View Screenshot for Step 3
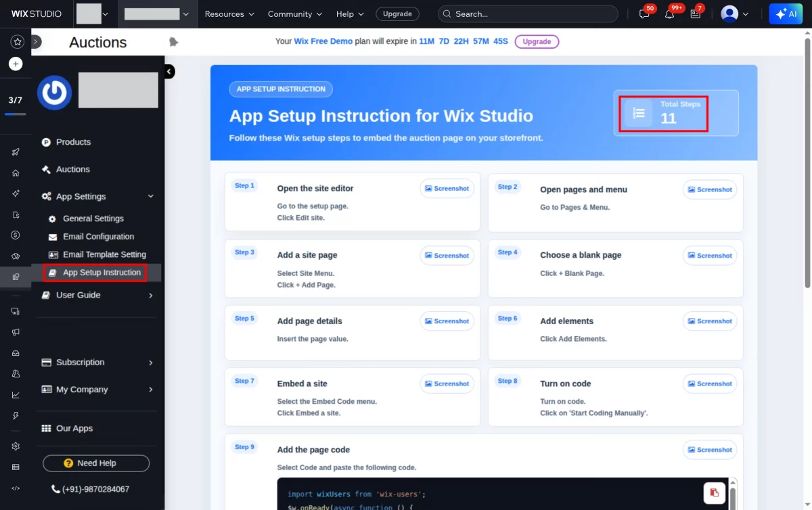This screenshot has width=812, height=510. pos(447,256)
